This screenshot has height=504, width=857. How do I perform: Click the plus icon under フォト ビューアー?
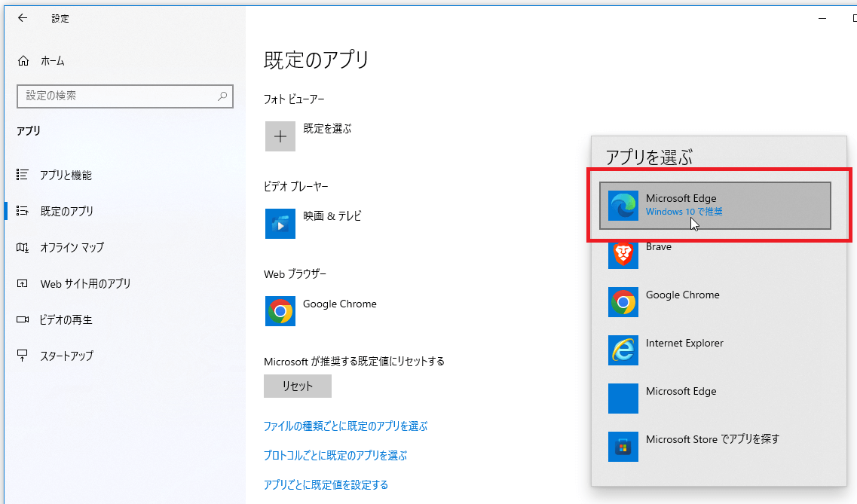coord(280,136)
